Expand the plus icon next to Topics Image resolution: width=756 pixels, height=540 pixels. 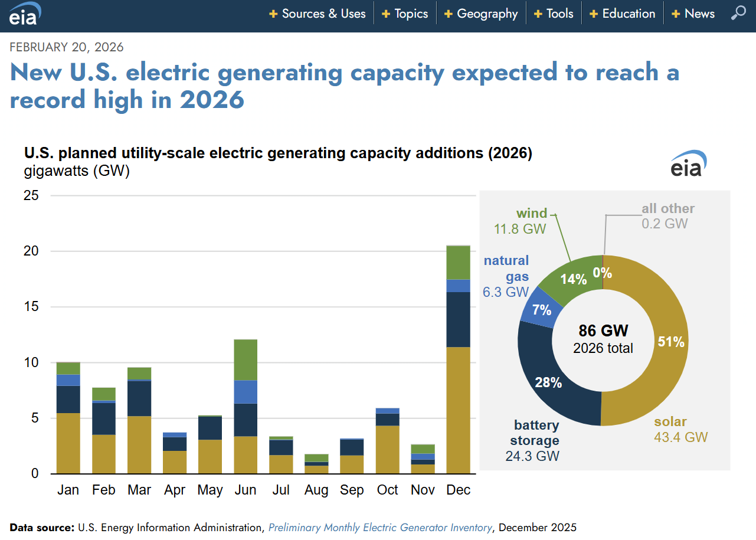click(x=386, y=14)
